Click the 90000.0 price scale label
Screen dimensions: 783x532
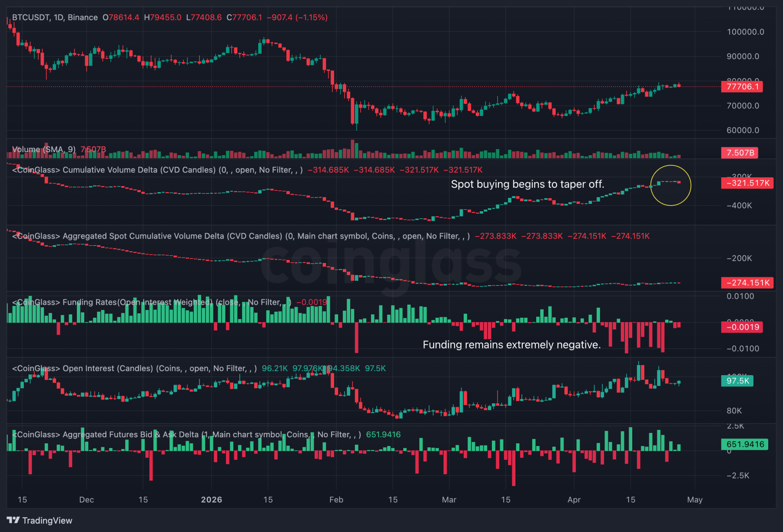pos(743,56)
